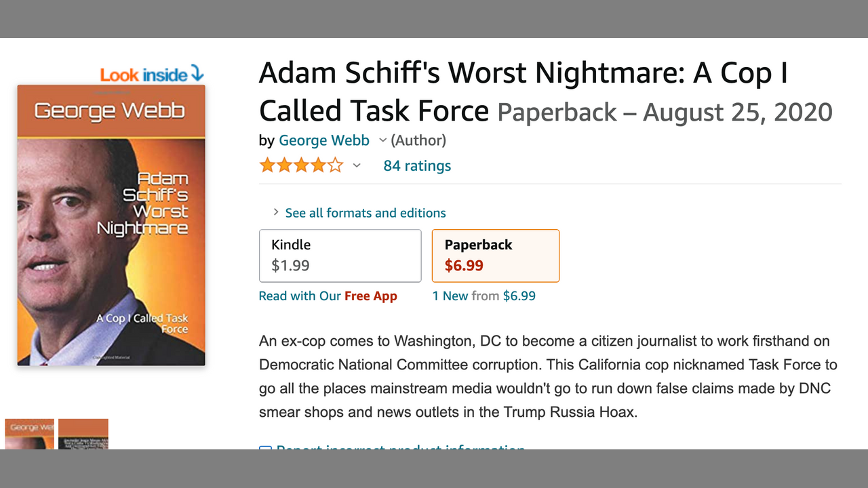Viewport: 868px width, 488px height.
Task: Select the second small thumbnail image
Action: 83,434
